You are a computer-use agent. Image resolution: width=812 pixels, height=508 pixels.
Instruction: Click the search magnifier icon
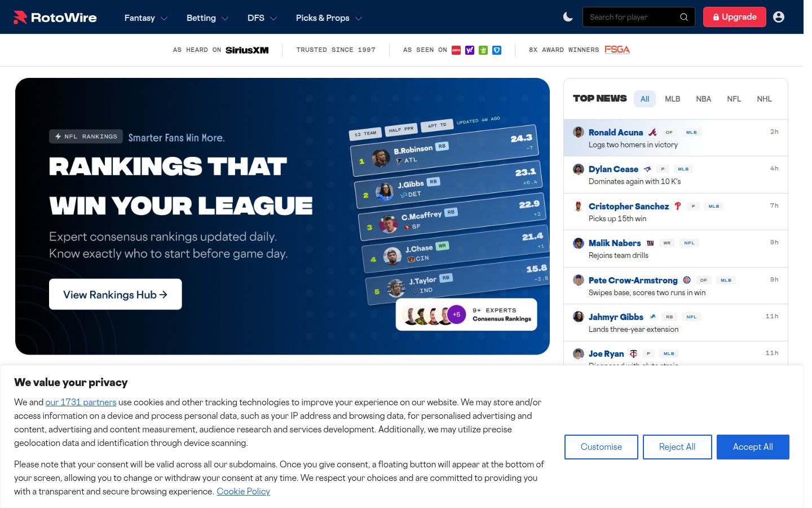(684, 17)
